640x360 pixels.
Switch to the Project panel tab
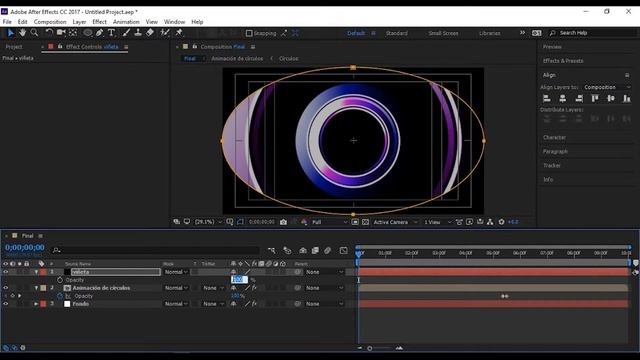tap(14, 47)
